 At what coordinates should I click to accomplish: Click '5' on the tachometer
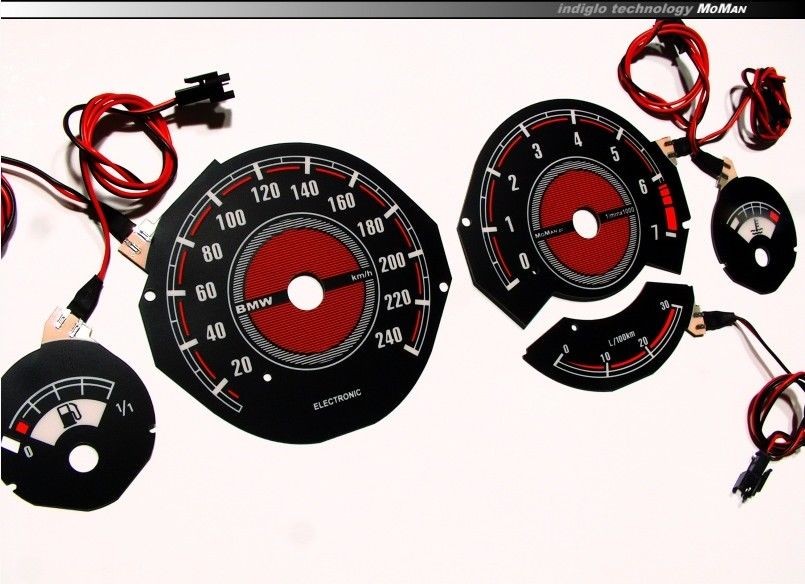(614, 153)
